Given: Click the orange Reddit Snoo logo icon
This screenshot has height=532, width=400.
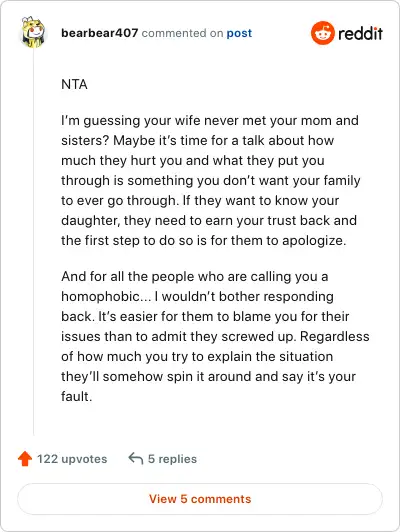Looking at the screenshot, I should point(323,33).
